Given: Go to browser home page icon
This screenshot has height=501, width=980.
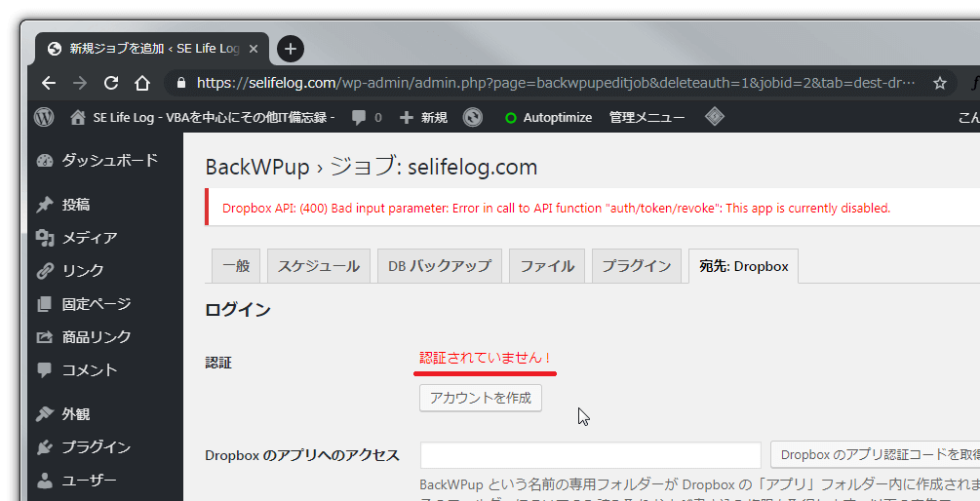Looking at the screenshot, I should click(142, 83).
